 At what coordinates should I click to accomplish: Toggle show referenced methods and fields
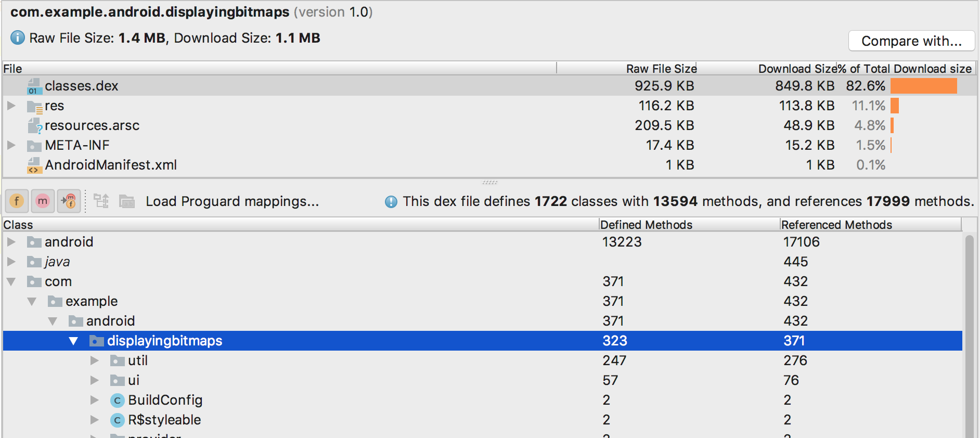[69, 201]
